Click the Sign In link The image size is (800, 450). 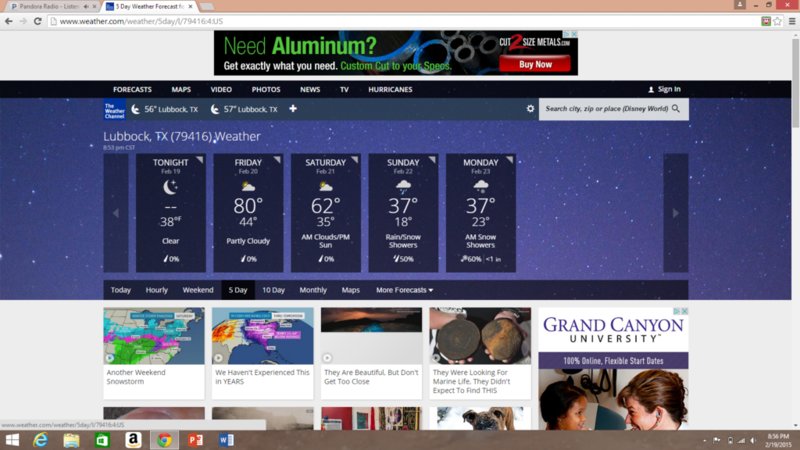click(x=669, y=89)
